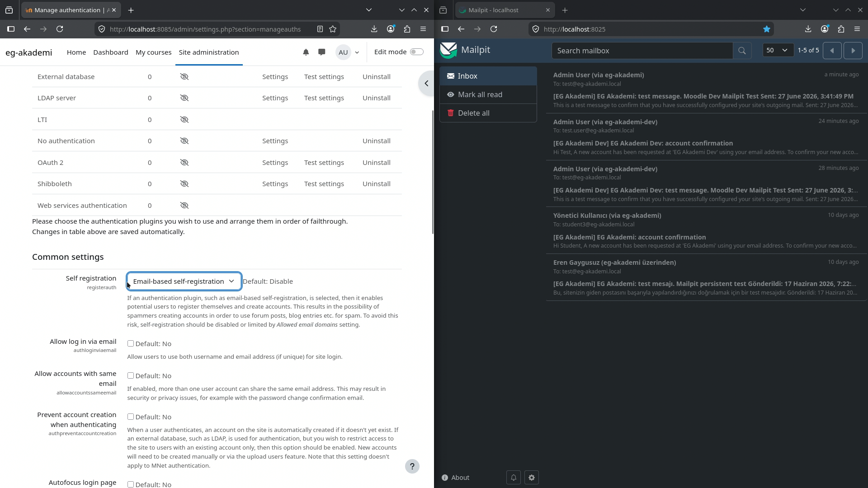Toggle Edit mode switch
The image size is (868, 488).
point(416,52)
